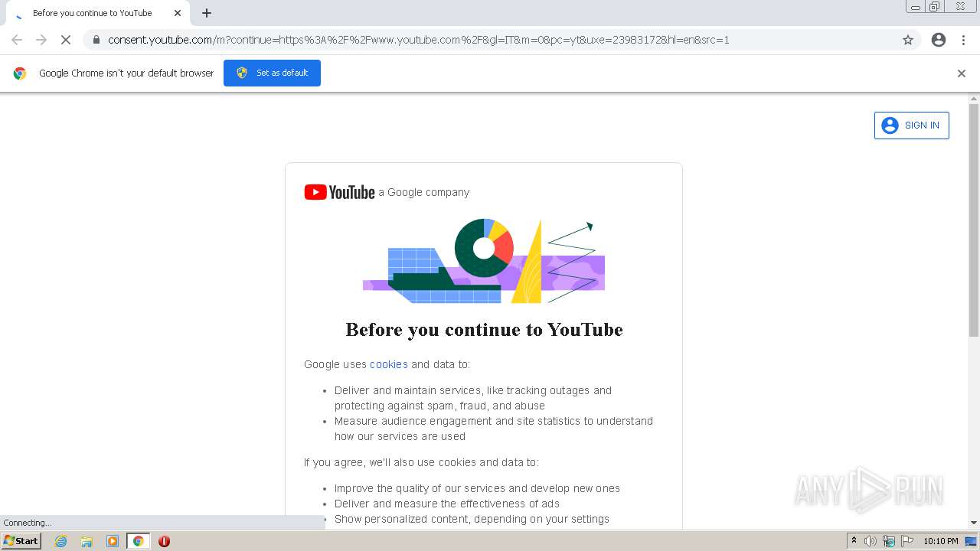
Task: Click 'Deliver and measure the effectiveness of ads' bullet
Action: [x=447, y=504]
